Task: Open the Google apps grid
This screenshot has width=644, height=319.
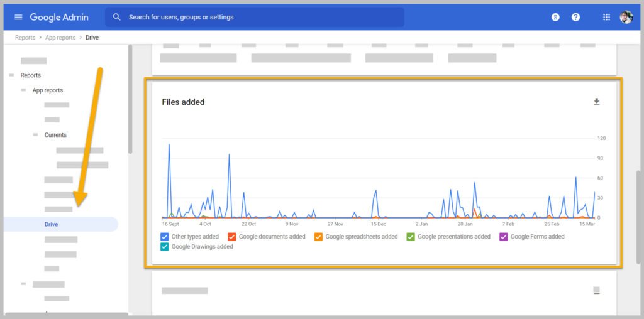Action: pos(606,17)
